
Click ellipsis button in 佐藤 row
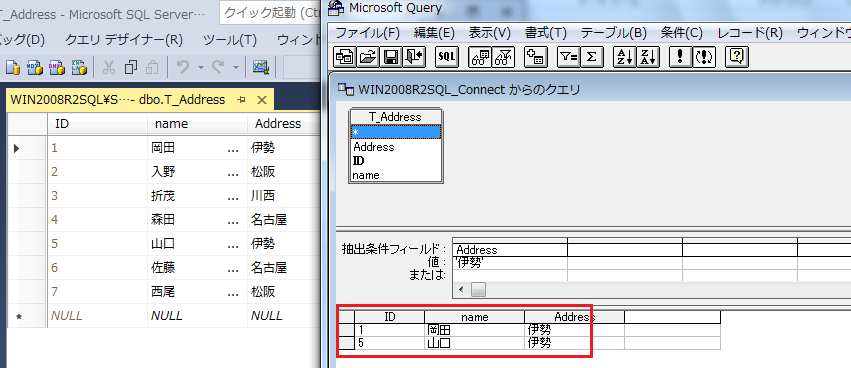click(x=233, y=268)
